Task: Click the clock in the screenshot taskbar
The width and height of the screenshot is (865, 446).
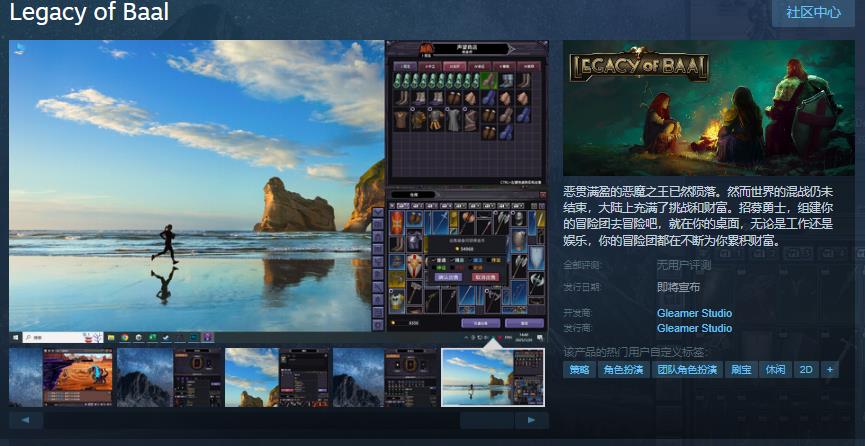Action: click(524, 336)
